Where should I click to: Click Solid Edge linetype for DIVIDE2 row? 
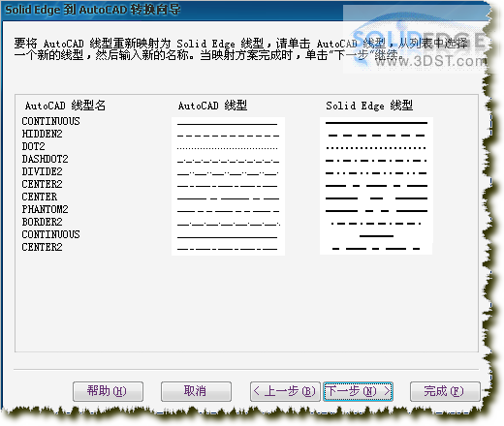tap(376, 173)
